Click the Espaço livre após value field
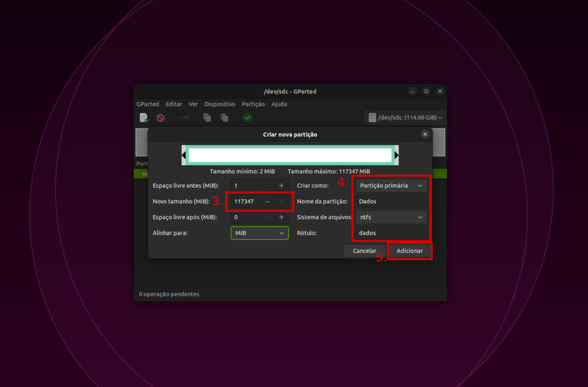The image size is (588, 387). click(245, 217)
